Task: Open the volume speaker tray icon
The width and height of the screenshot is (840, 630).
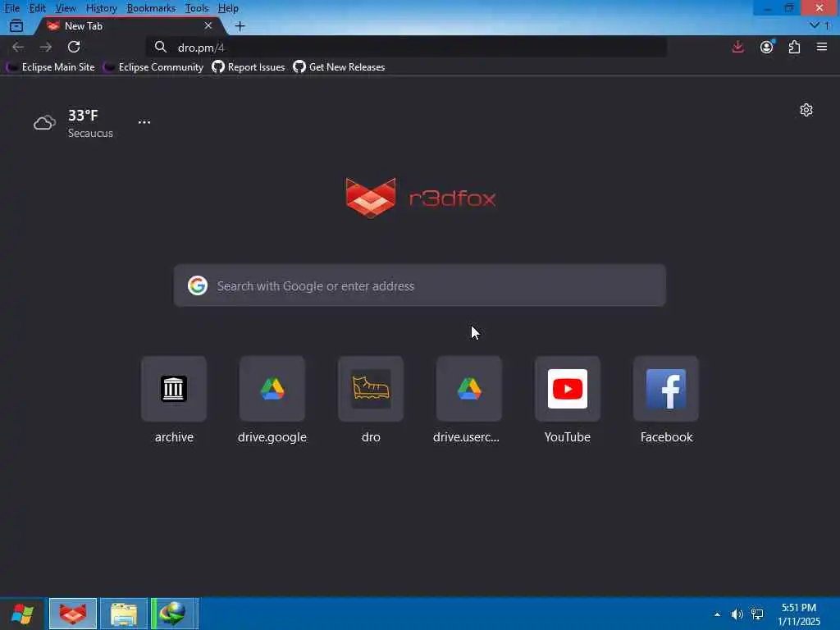Action: (737, 614)
